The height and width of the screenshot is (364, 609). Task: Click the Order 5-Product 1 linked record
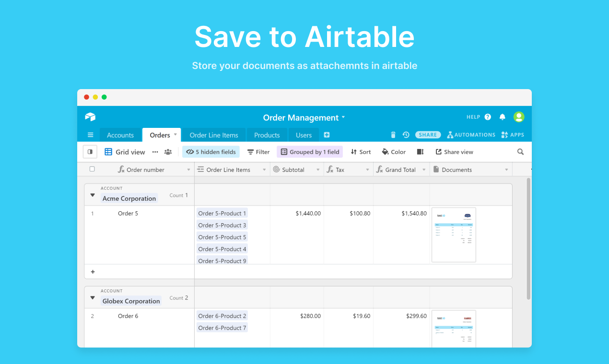[x=222, y=213]
